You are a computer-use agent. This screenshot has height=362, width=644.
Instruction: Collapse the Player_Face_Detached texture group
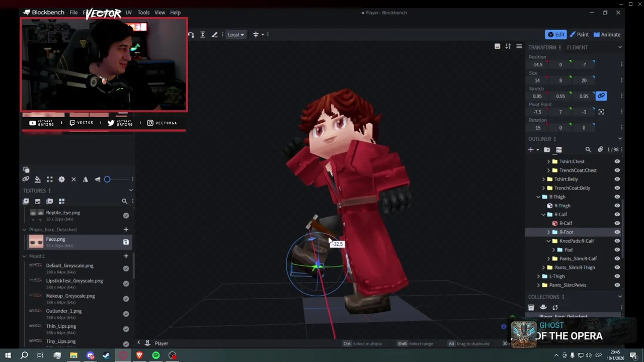[24, 230]
